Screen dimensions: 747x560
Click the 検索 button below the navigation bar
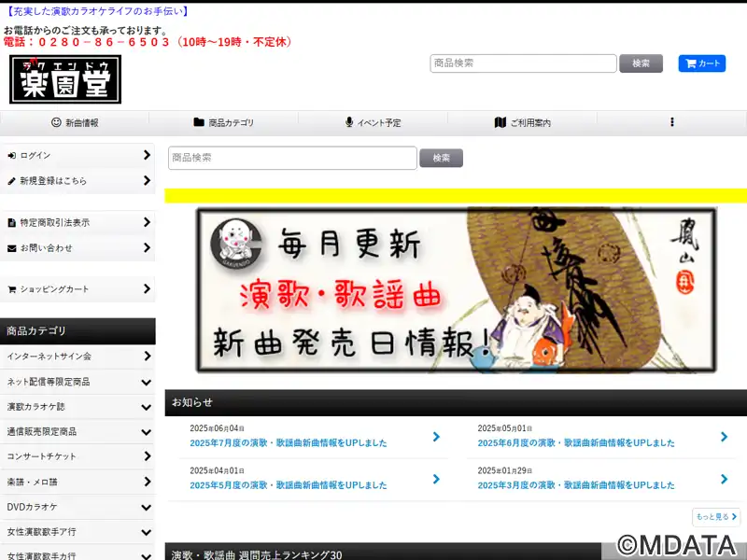pos(441,158)
